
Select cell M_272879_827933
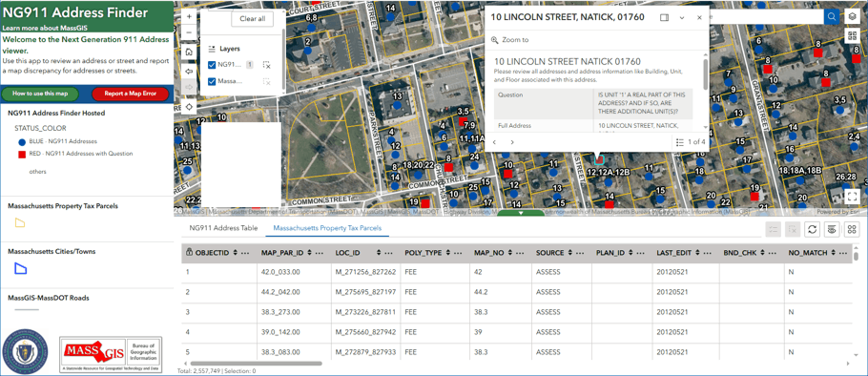tap(366, 351)
